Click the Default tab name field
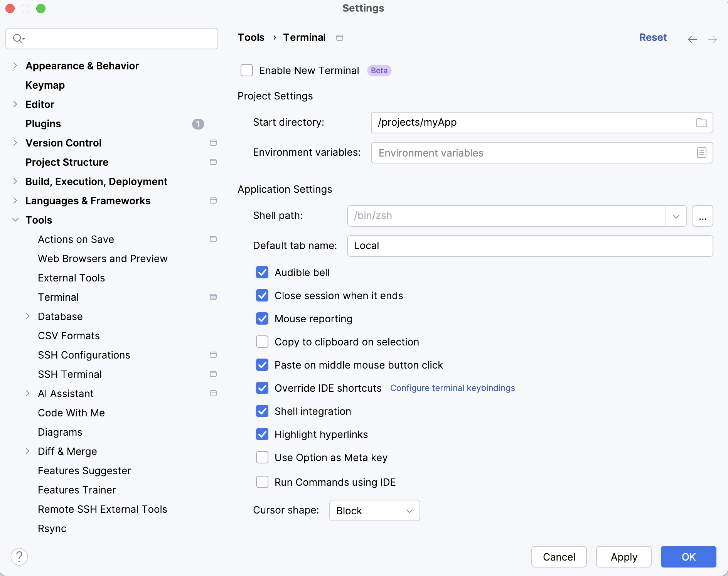The image size is (728, 576). [x=529, y=246]
